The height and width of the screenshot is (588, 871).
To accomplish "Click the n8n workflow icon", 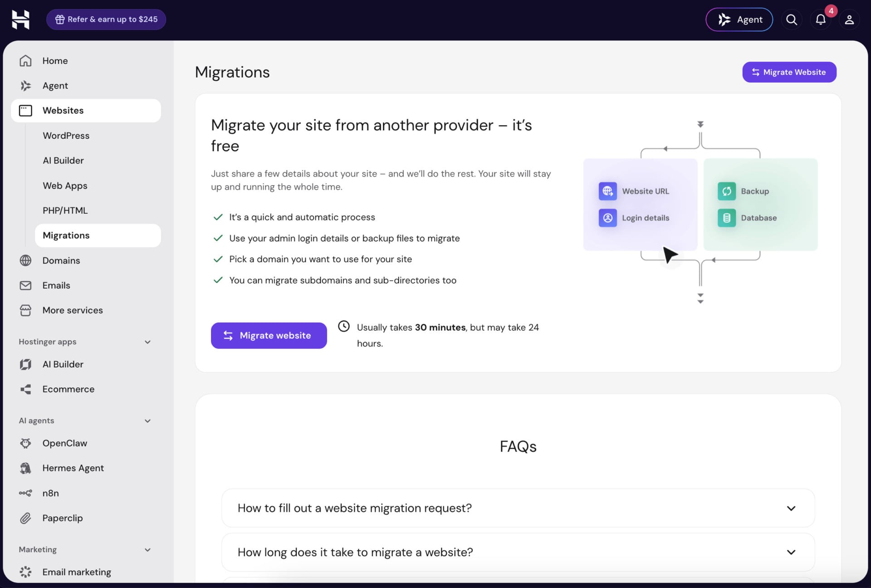I will (x=25, y=493).
